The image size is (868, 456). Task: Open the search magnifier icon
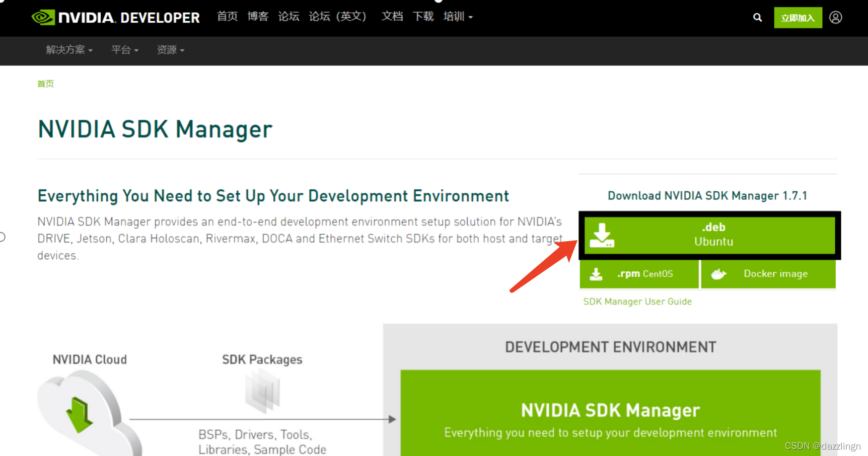tap(757, 17)
